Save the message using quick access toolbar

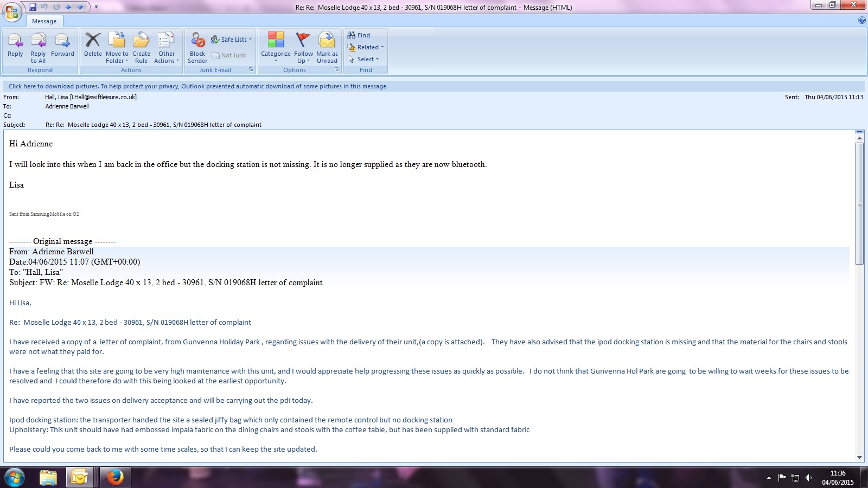tap(33, 7)
